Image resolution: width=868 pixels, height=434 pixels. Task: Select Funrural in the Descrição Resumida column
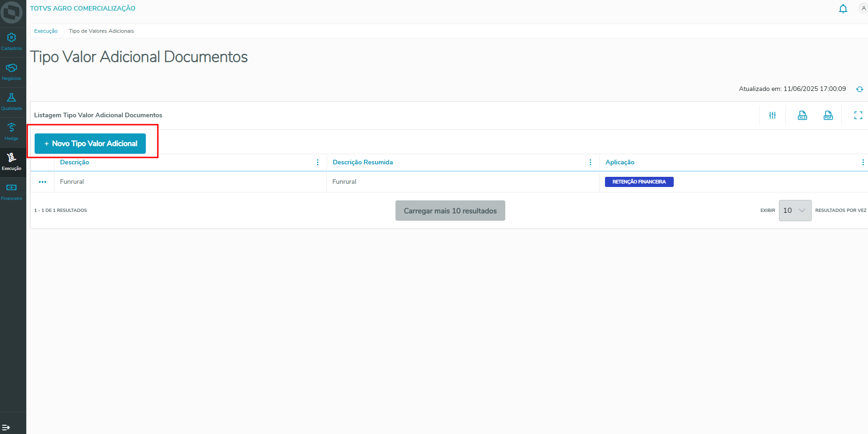click(x=344, y=182)
